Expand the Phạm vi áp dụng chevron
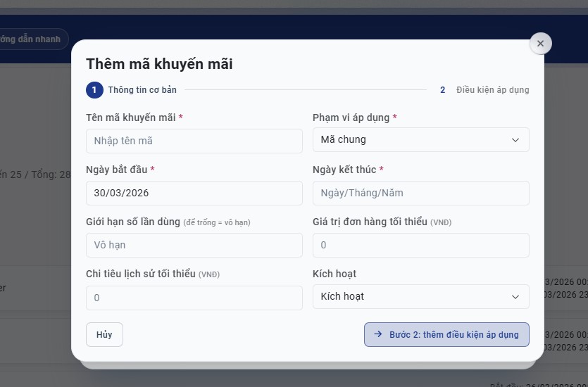Image resolution: width=588 pixels, height=387 pixels. click(515, 140)
